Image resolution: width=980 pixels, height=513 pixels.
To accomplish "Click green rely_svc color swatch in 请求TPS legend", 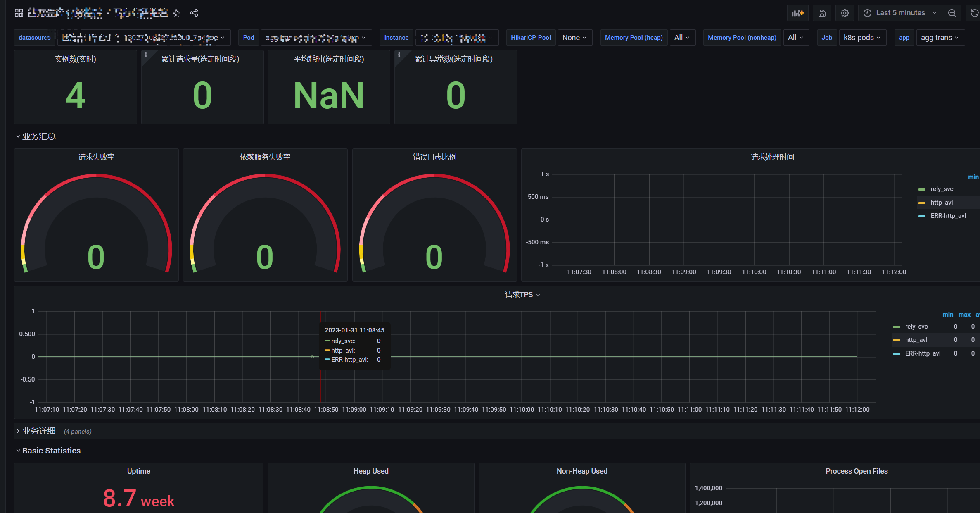I will [x=896, y=327].
